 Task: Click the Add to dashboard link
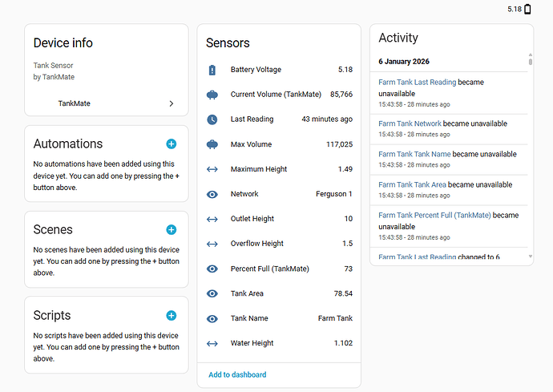click(x=237, y=374)
